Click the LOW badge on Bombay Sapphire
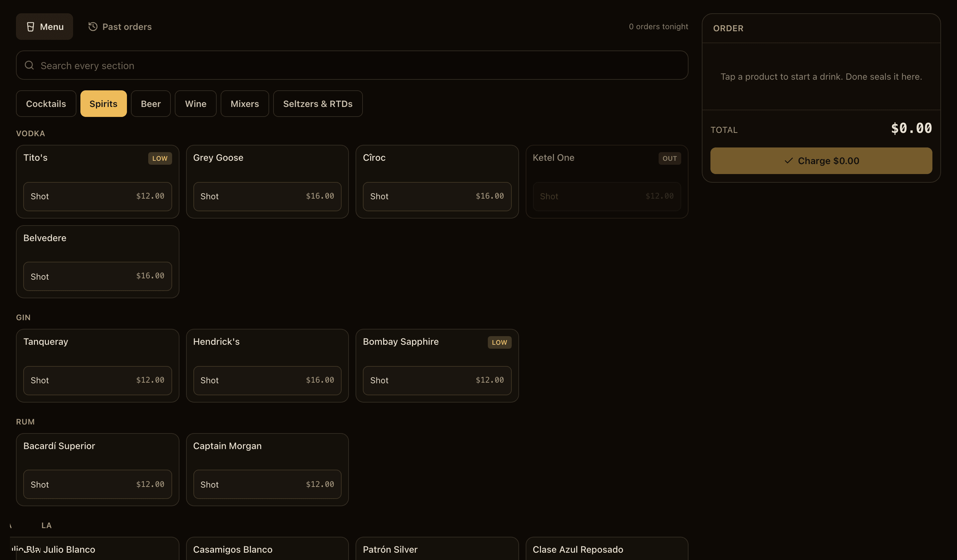Image resolution: width=957 pixels, height=560 pixels. [499, 342]
